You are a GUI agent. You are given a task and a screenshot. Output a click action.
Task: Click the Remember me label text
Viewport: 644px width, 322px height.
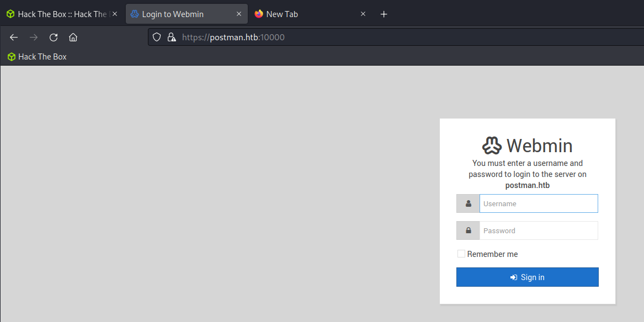coord(492,254)
